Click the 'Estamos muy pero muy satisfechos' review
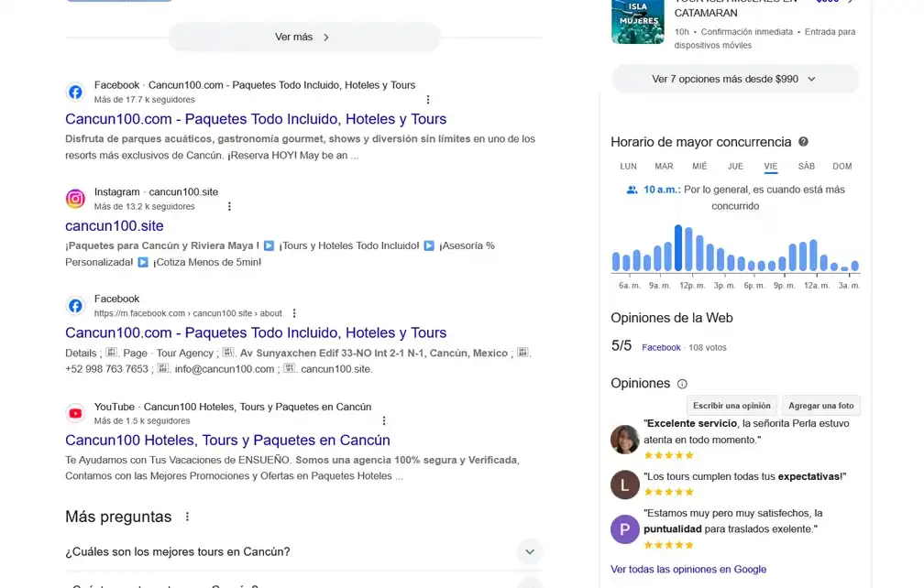The image size is (924, 588). [733, 521]
